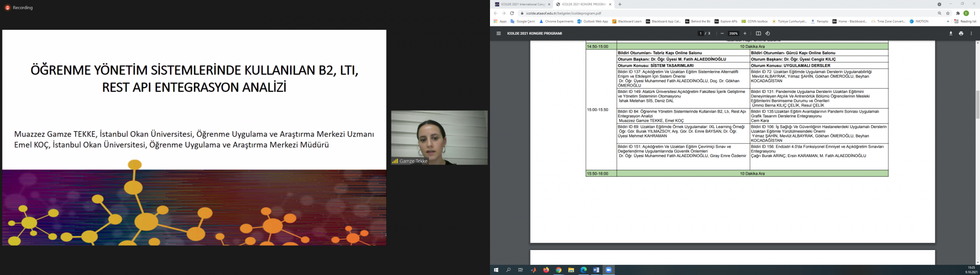This screenshot has height=275, width=980.
Task: Open a new Chrome tab
Action: tap(620, 4)
